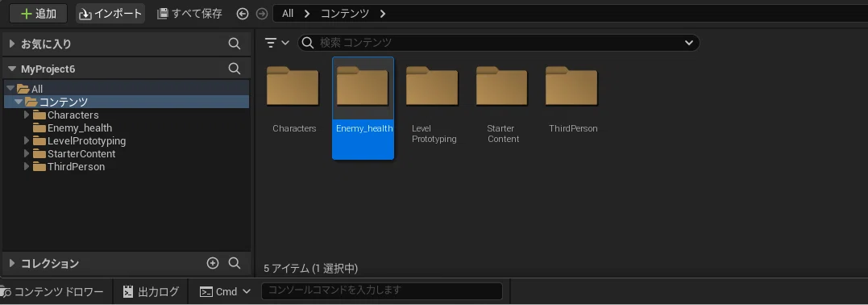The height and width of the screenshot is (305, 868).
Task: Select ThirdPerson in the folder tree
Action: [76, 166]
